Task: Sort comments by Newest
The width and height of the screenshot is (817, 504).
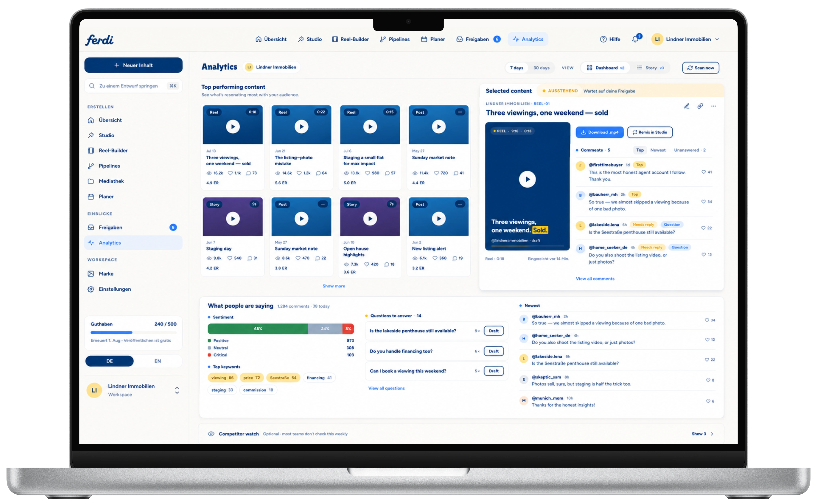Action: coord(658,150)
